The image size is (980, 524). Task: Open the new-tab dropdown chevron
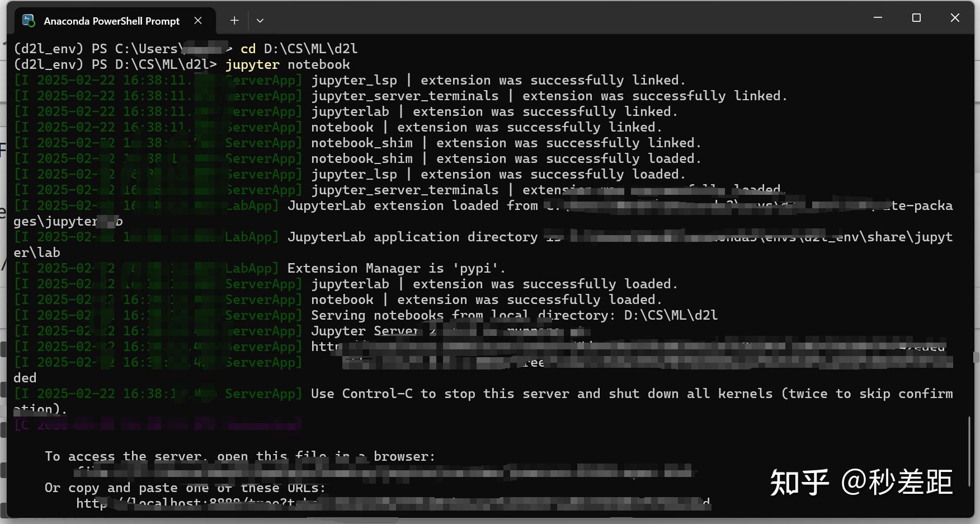pyautogui.click(x=260, y=20)
